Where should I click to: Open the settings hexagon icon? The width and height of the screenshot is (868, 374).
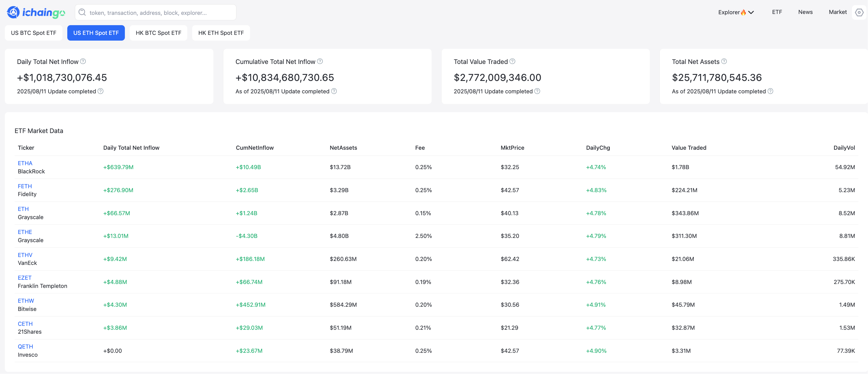coord(859,12)
